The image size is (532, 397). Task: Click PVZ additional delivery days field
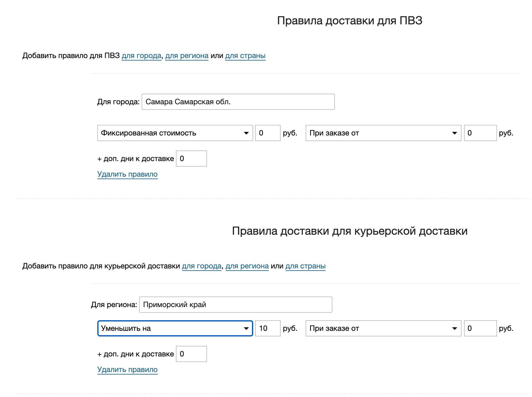[x=191, y=159]
